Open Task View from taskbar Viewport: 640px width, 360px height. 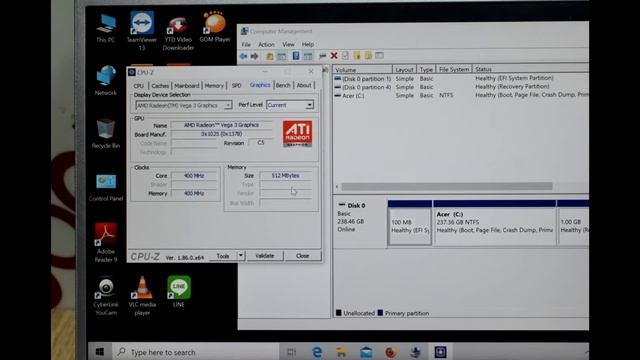[291, 352]
